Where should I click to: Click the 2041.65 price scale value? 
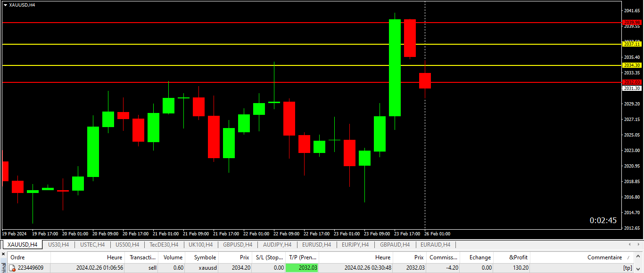tap(632, 10)
